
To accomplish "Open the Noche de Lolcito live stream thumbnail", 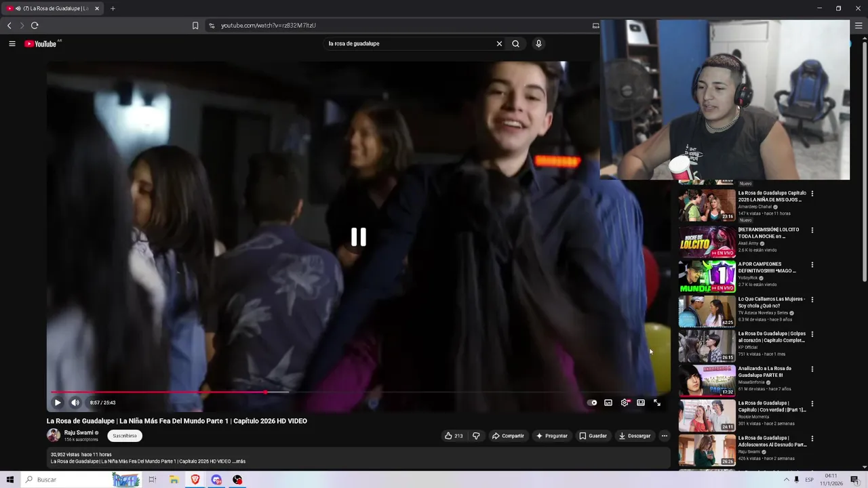I will (x=707, y=241).
